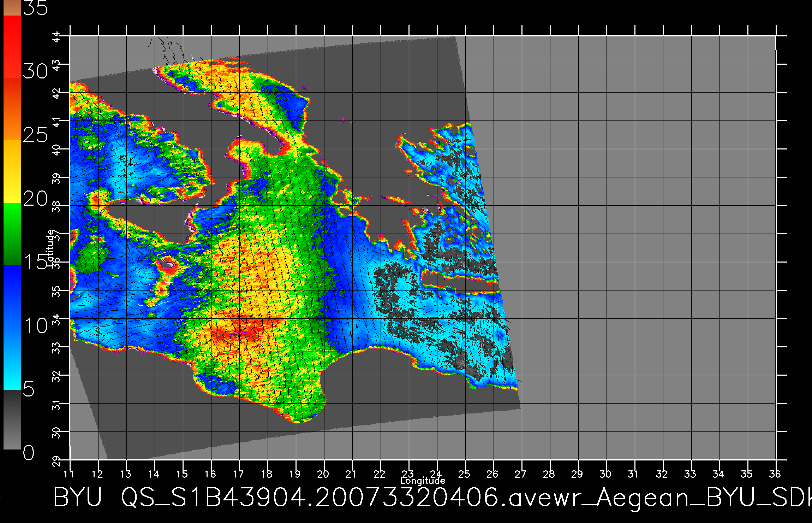Image resolution: width=812 pixels, height=523 pixels.
Task: Click latitude axis tick label 33
Action: (57, 347)
